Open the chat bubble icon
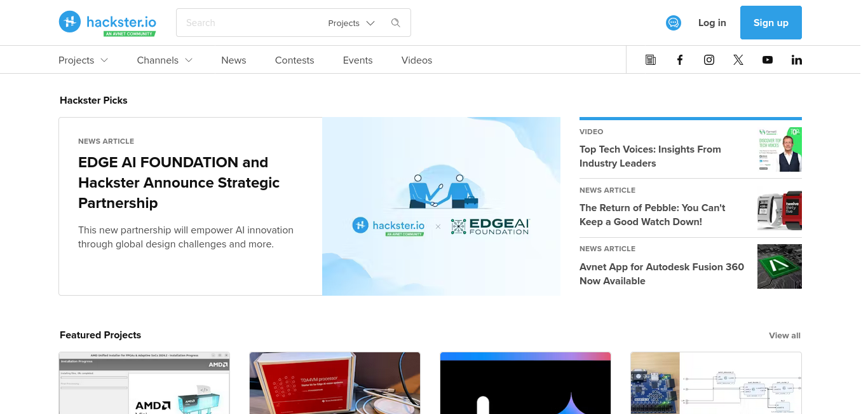 (673, 23)
